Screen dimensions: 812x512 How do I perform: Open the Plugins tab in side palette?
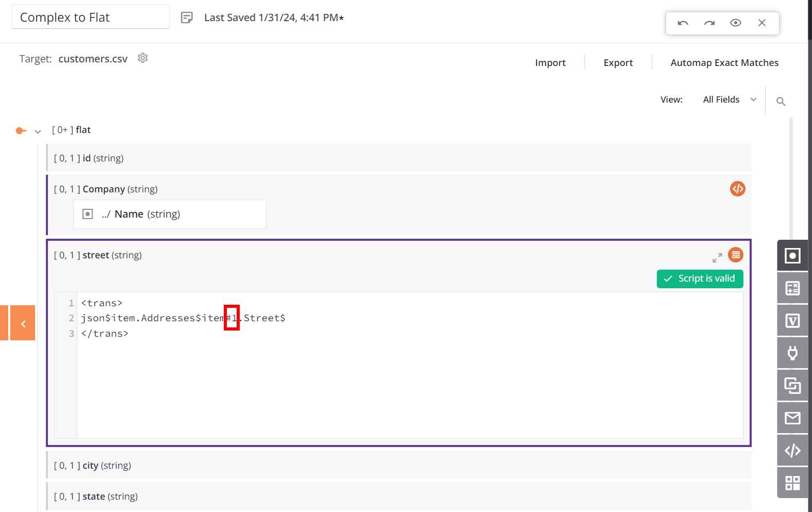[792, 353]
